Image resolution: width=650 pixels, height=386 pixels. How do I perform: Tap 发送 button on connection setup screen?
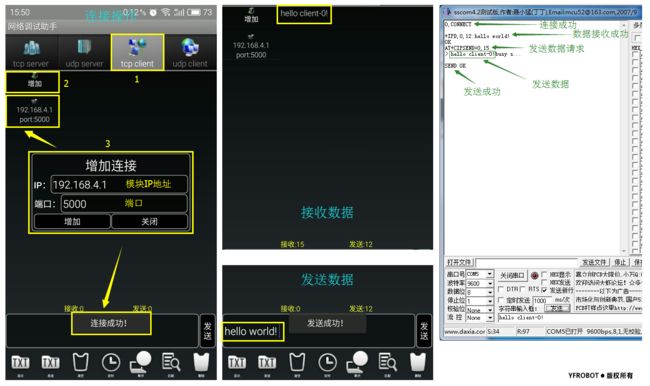(207, 330)
